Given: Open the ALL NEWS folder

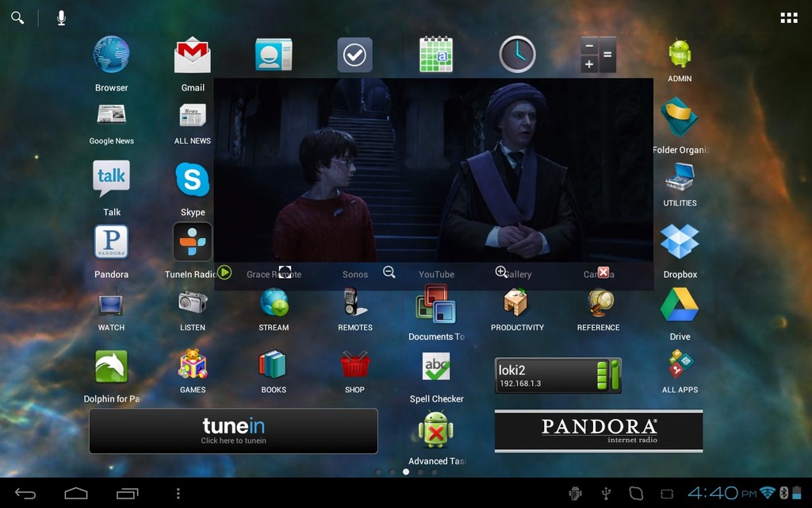Looking at the screenshot, I should [x=193, y=115].
